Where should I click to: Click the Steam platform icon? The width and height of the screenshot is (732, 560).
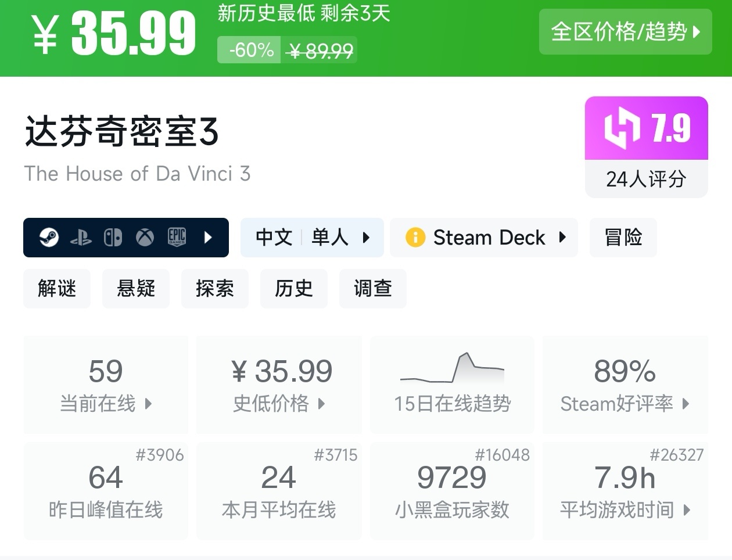tap(49, 237)
